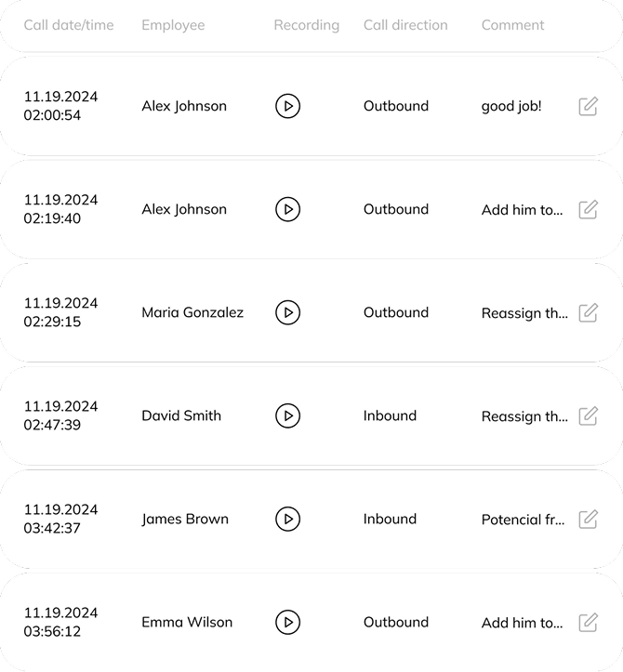The height and width of the screenshot is (672, 623).
Task: Play recording of Alex Johnson's 02:19:40 call
Action: (287, 209)
